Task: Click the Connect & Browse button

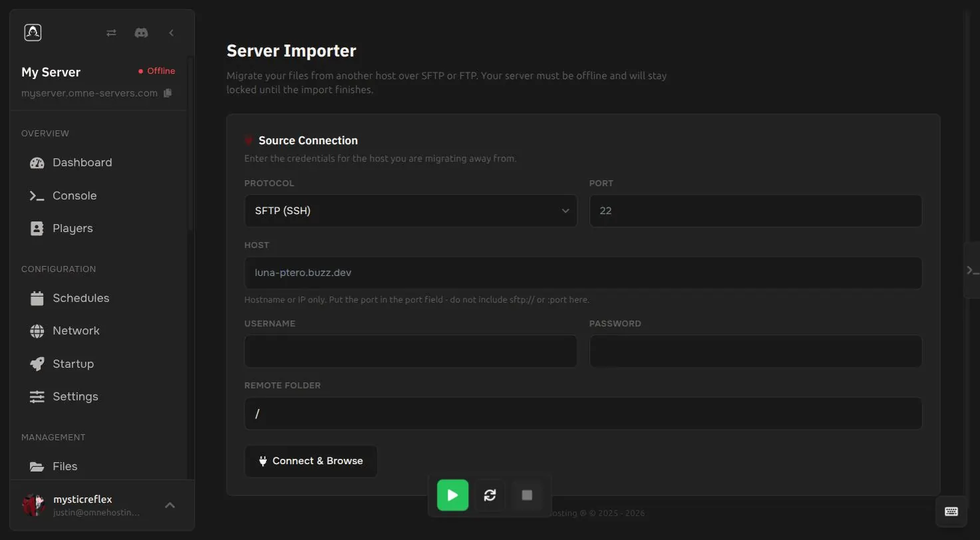Action: pos(311,461)
